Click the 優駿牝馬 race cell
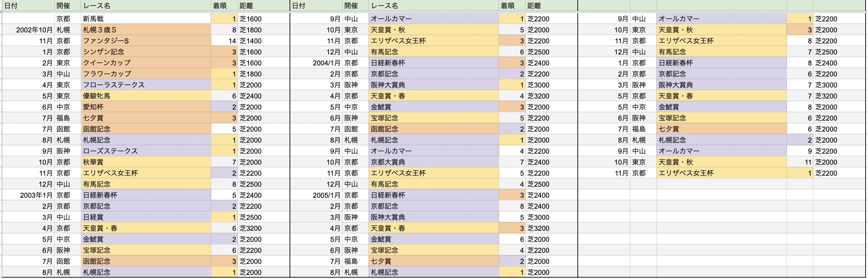Viewport: 868px width, 279px height. click(145, 96)
